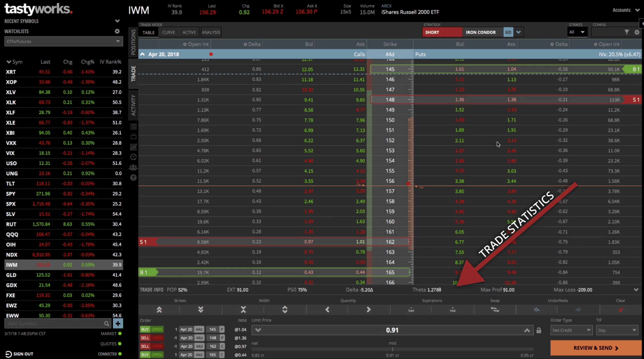Open the list view sidebar icon

(133, 126)
